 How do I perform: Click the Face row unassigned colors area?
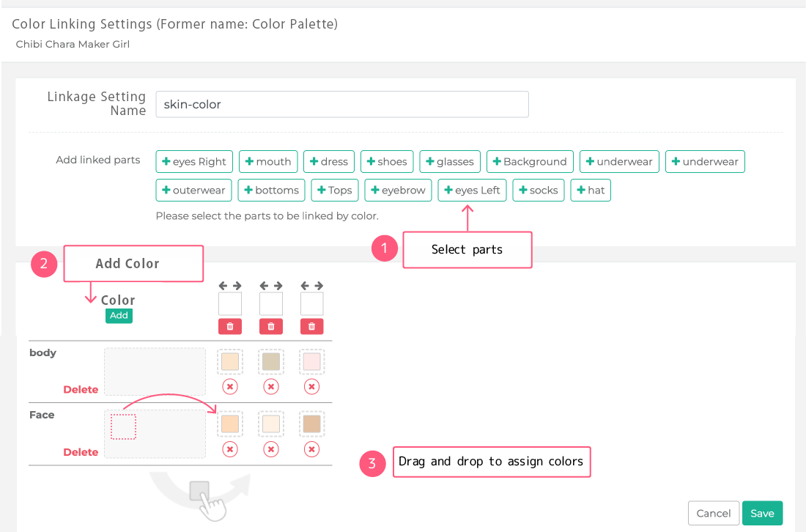coord(155,435)
